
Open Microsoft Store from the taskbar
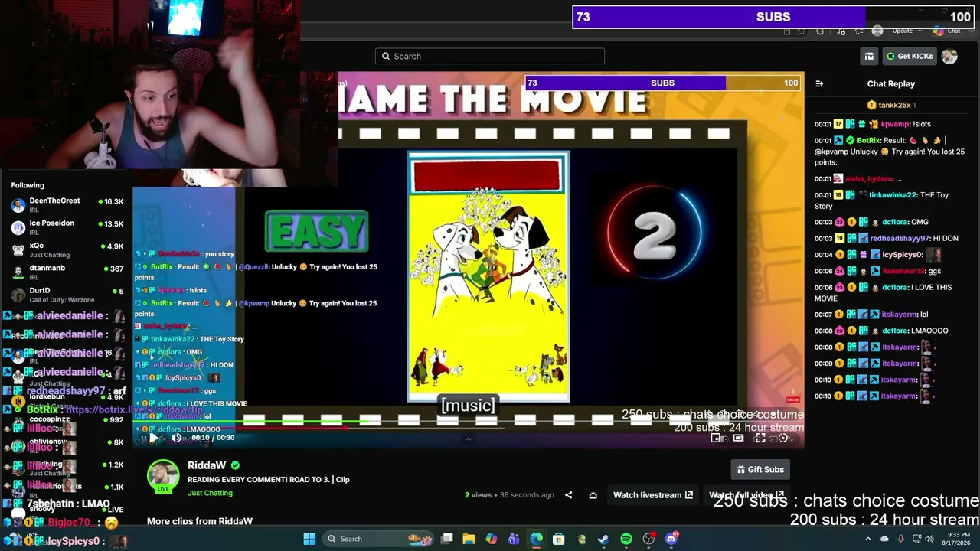pyautogui.click(x=559, y=539)
